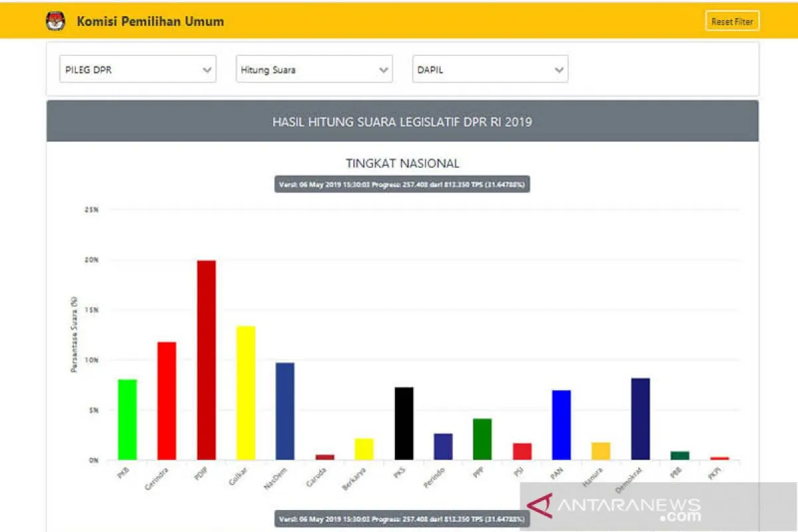798x532 pixels.
Task: Click the orange Hanura bar
Action: point(600,451)
